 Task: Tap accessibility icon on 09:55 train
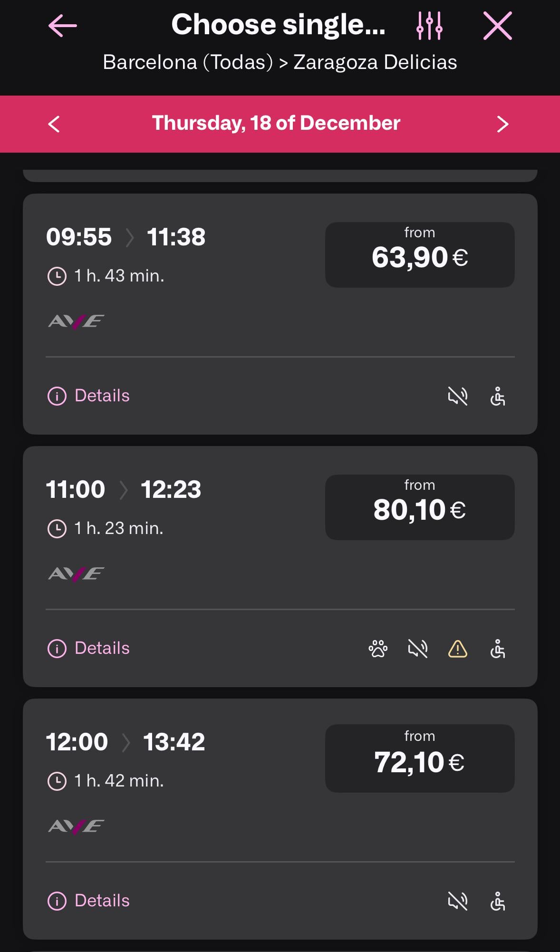point(498,396)
